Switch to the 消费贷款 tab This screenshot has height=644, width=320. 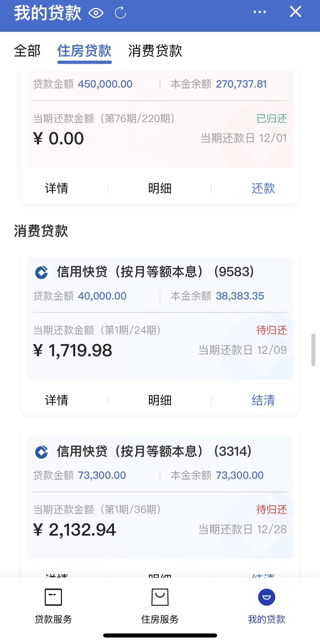point(155,51)
